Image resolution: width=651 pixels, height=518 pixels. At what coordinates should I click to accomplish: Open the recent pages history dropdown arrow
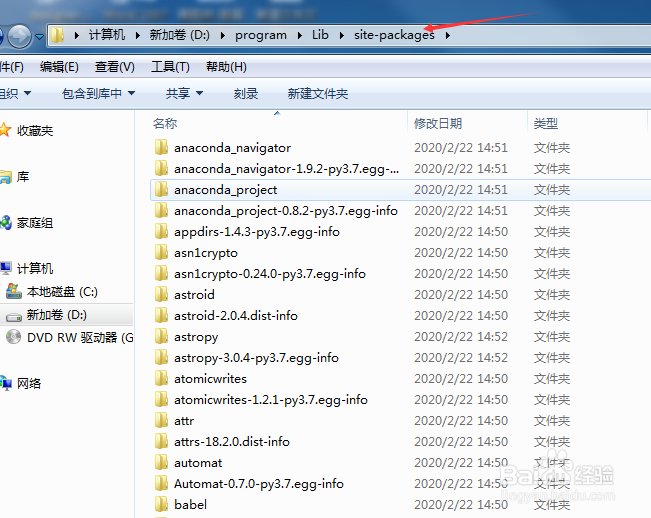click(x=39, y=37)
